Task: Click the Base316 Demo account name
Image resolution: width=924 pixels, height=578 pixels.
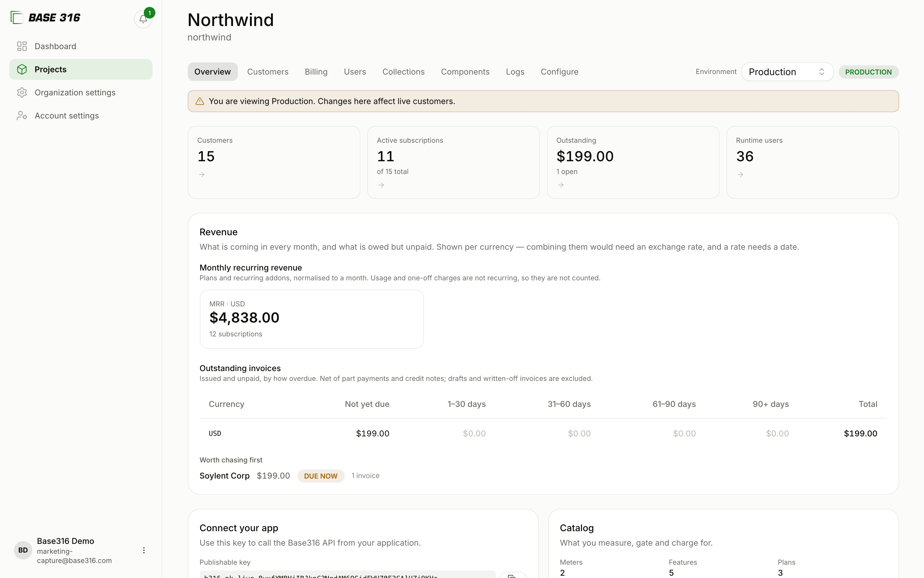Action: point(65,541)
